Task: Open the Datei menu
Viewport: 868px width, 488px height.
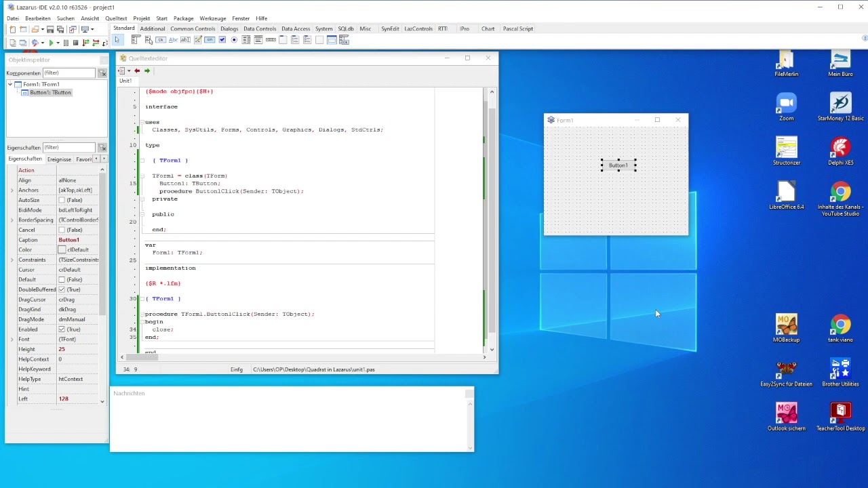Action: click(13, 18)
